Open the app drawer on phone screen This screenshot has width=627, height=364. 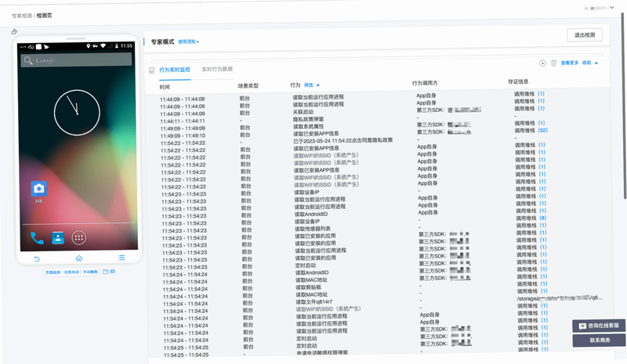[79, 238]
